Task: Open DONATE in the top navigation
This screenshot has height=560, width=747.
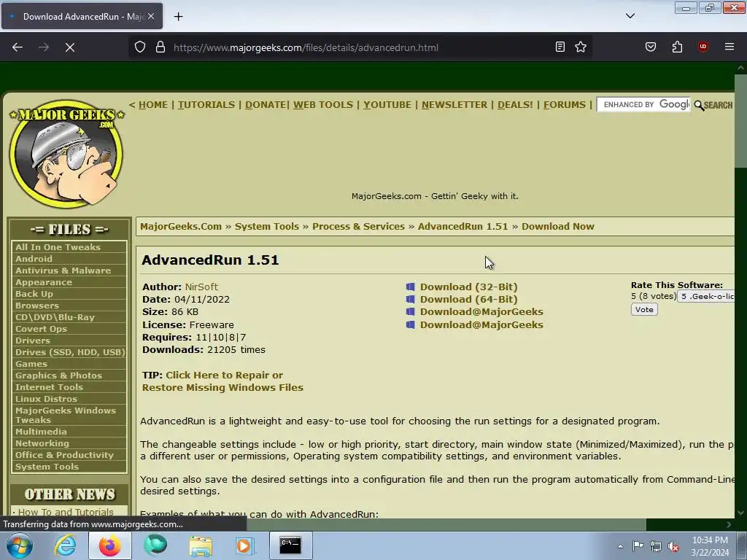Action: (x=266, y=105)
